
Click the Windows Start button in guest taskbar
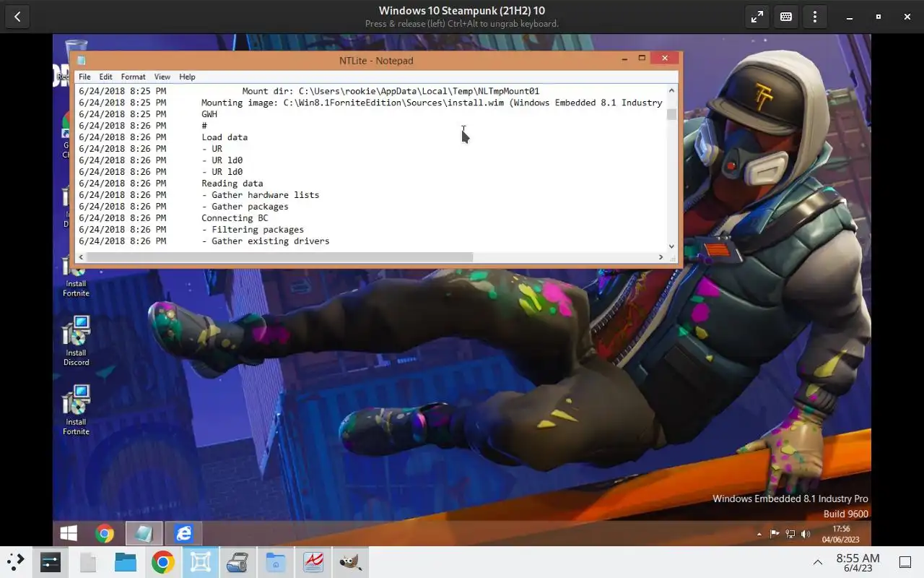69,534
